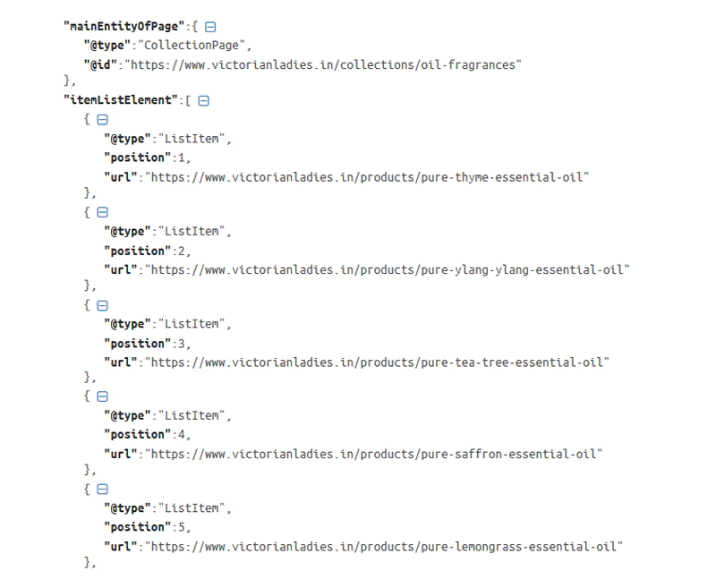
Task: Toggle collapse icon for the position 3 item
Action: click(x=102, y=304)
